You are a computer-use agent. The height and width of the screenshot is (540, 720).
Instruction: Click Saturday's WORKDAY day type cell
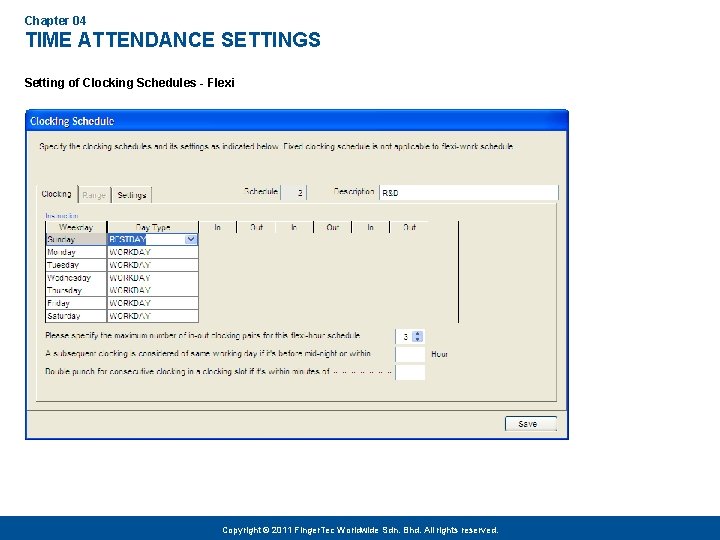(153, 316)
